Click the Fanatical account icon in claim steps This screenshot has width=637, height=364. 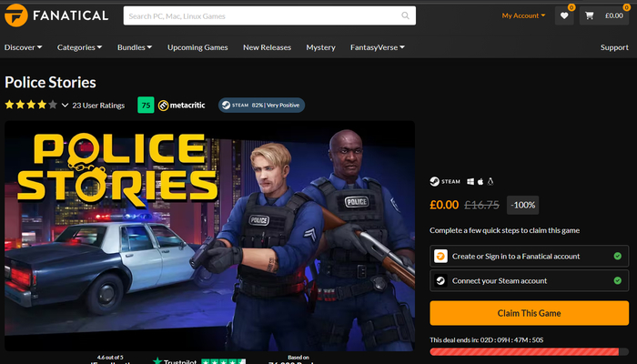[441, 257]
